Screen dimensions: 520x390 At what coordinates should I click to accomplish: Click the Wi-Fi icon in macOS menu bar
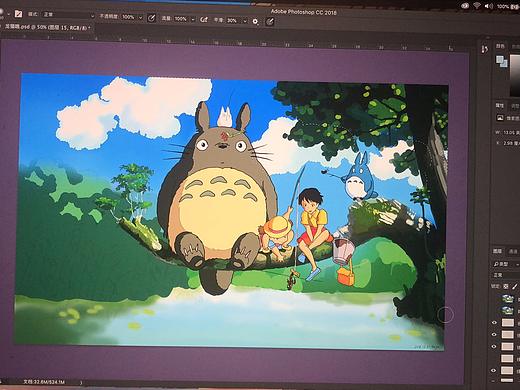click(476, 5)
